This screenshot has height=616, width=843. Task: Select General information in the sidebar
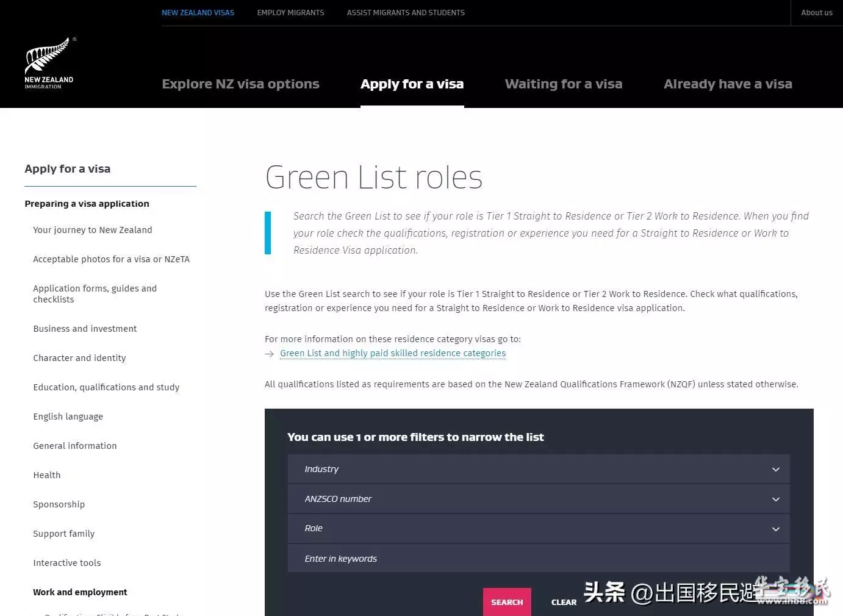75,446
